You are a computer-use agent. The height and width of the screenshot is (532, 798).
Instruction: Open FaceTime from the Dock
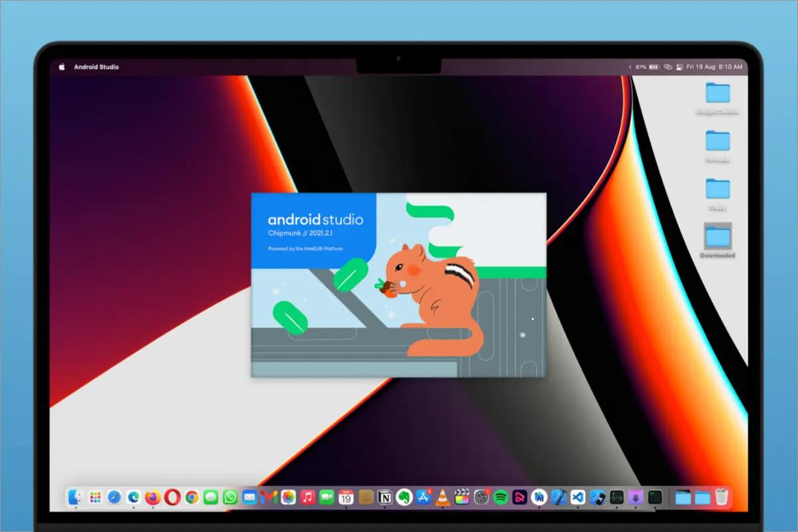click(327, 497)
